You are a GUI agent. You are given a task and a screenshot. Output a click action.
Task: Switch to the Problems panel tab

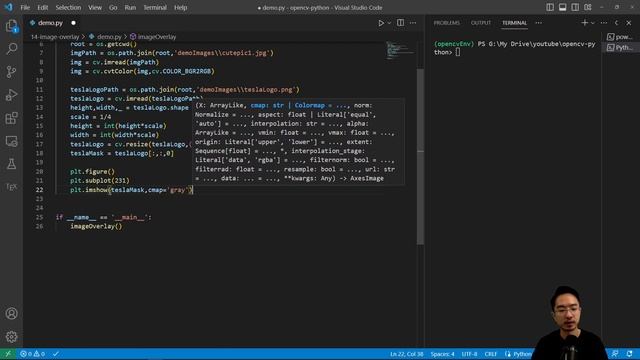(x=447, y=23)
